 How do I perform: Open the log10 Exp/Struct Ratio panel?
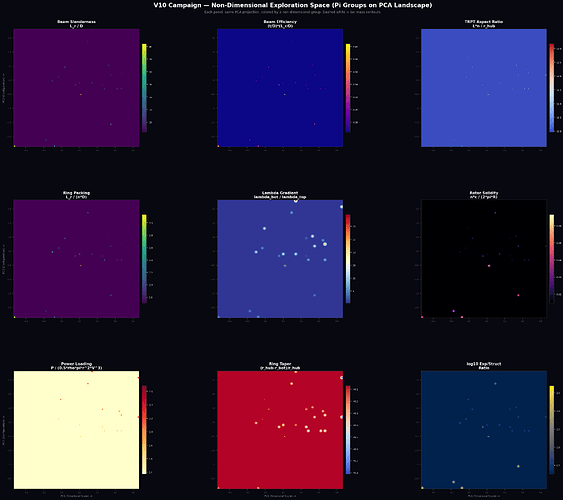tap(484, 430)
